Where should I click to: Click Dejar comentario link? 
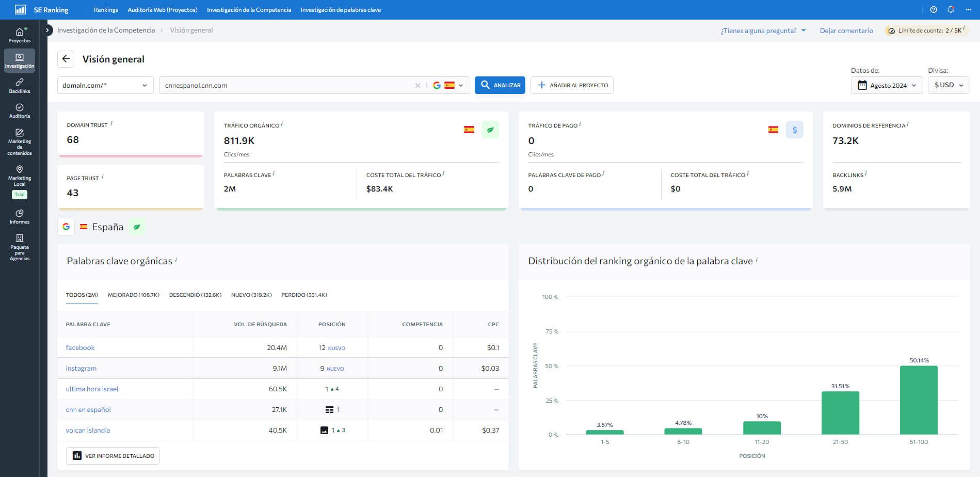point(846,30)
